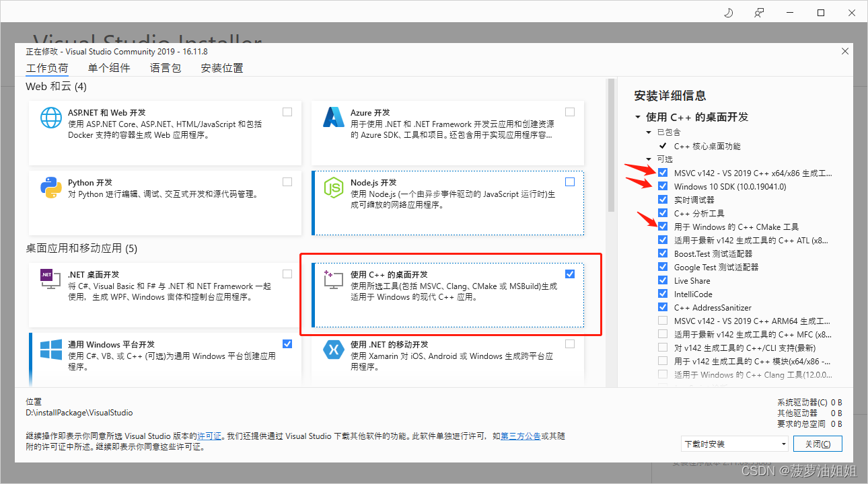Uncheck the Live Share component
The height and width of the screenshot is (484, 868).
663,280
